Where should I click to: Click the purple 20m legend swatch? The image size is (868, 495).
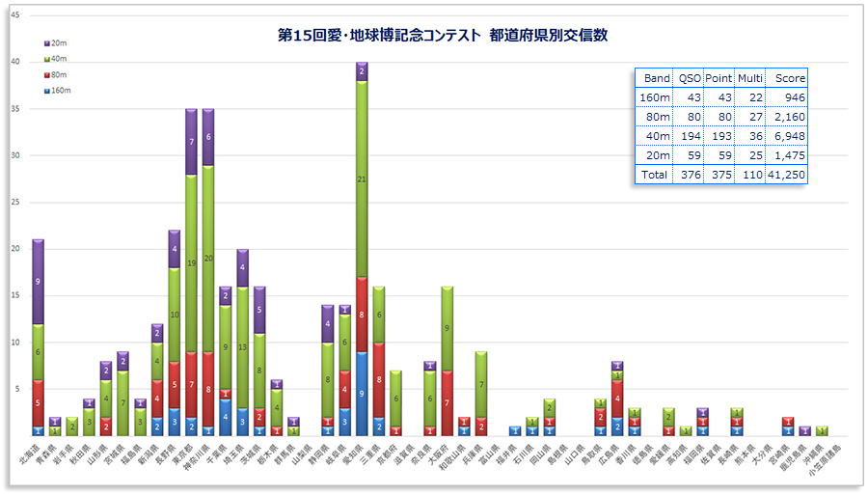click(46, 44)
